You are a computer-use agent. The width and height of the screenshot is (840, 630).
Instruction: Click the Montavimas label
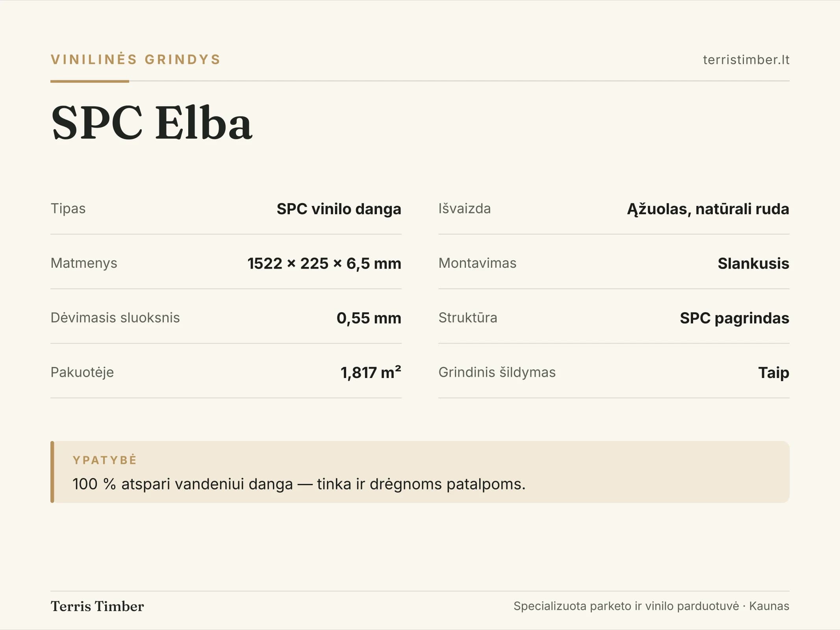477,263
